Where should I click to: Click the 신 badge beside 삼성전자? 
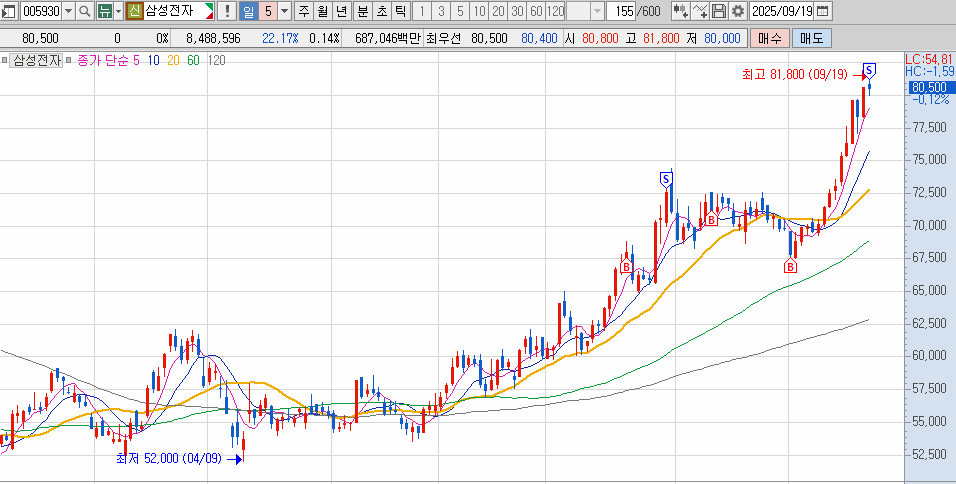point(134,11)
